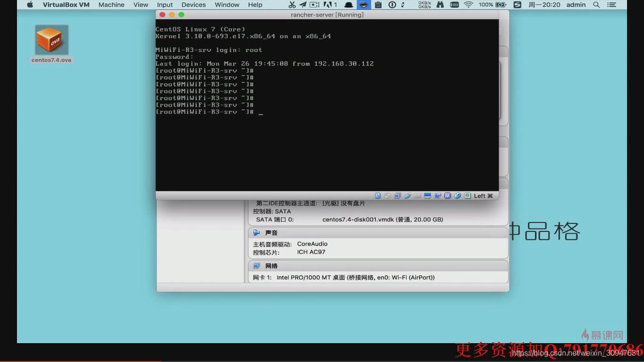Viewport: 644px width, 362px height.
Task: Open the Notification Center list icon
Action: click(x=611, y=5)
